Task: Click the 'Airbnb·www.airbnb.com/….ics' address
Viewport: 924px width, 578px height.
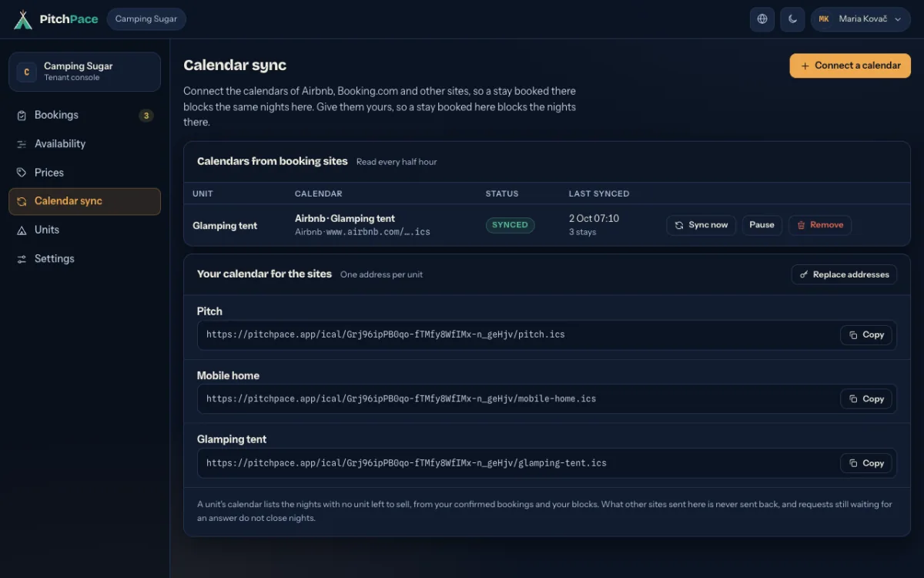Action: tap(363, 232)
